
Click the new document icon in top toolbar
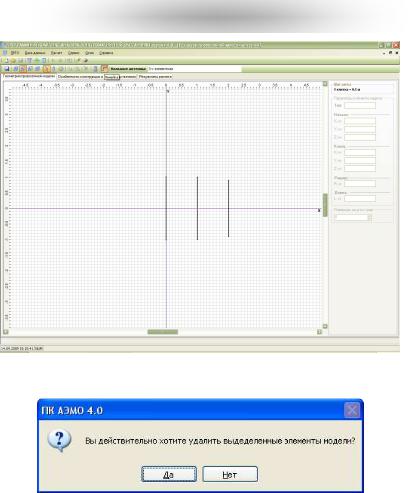point(6,61)
